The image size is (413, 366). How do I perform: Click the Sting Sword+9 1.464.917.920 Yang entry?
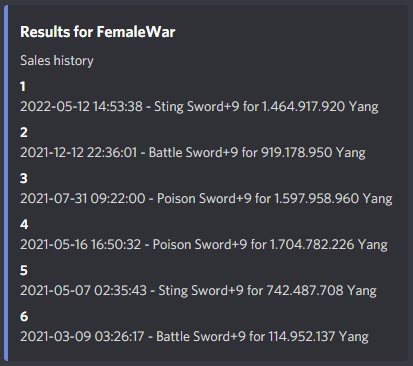point(199,107)
